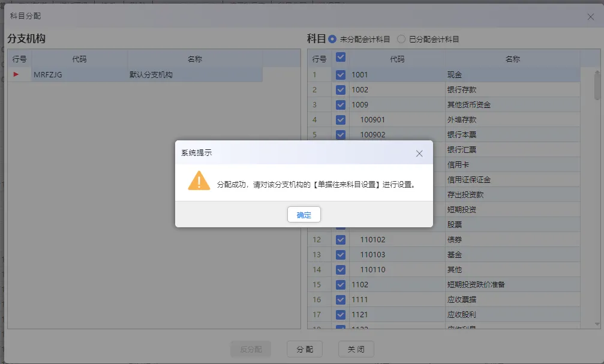Select the 现金 name cell

pyautogui.click(x=513, y=74)
